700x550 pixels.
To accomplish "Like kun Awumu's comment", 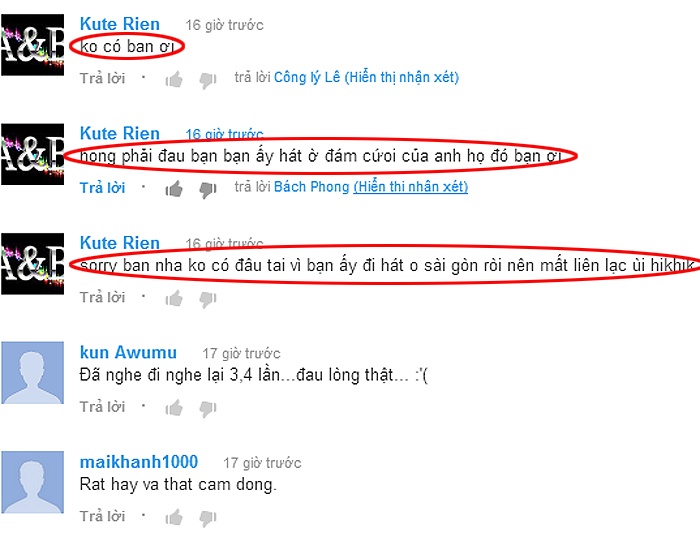I will (x=174, y=408).
